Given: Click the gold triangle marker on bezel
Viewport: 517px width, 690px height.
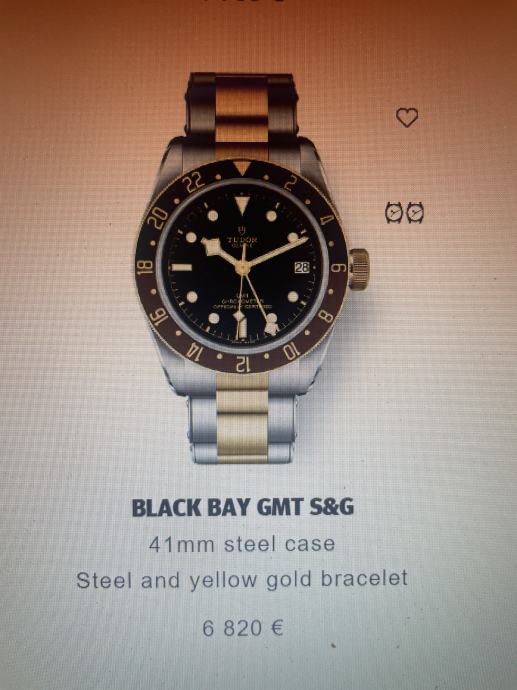Looking at the screenshot, I should tap(242, 168).
